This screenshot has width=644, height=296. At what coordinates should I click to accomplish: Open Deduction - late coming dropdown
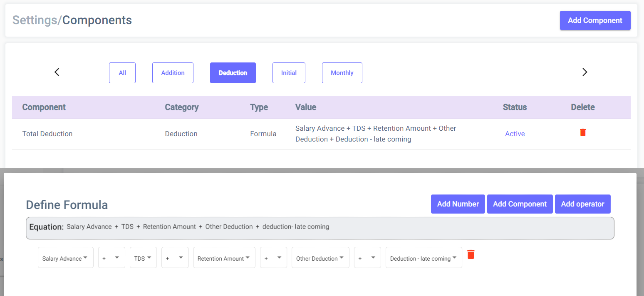(423, 258)
